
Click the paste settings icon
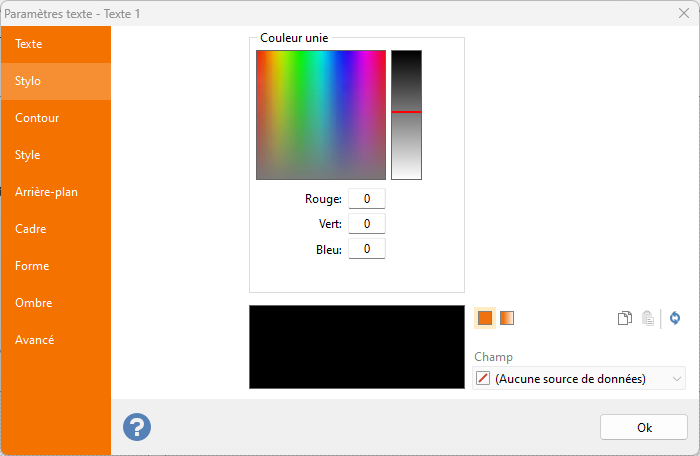point(648,318)
